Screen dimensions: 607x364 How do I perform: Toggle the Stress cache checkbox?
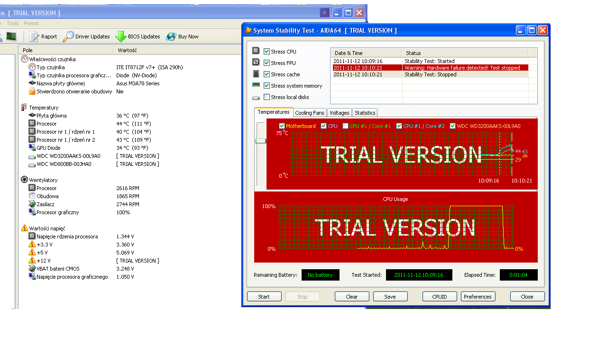pyautogui.click(x=267, y=74)
